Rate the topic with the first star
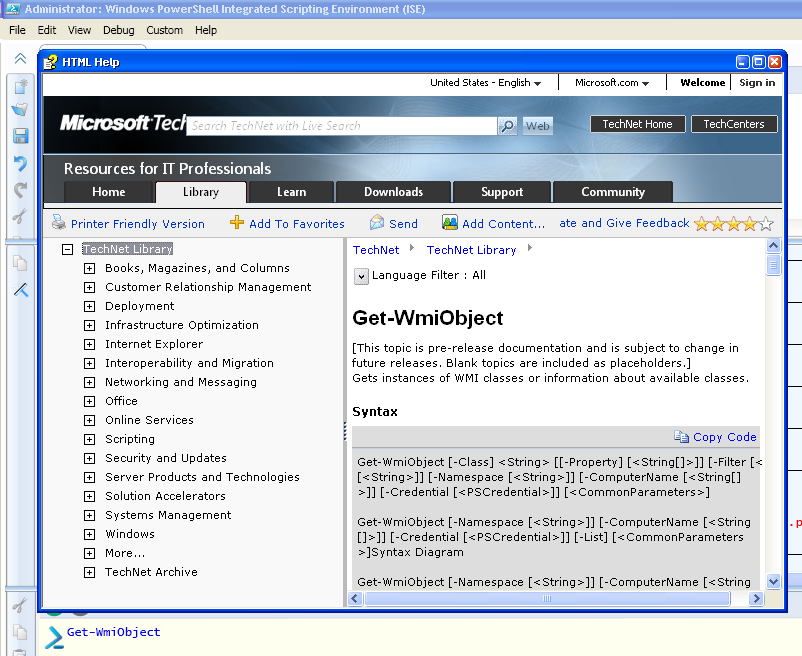Image resolution: width=802 pixels, height=656 pixels. pyautogui.click(x=702, y=223)
